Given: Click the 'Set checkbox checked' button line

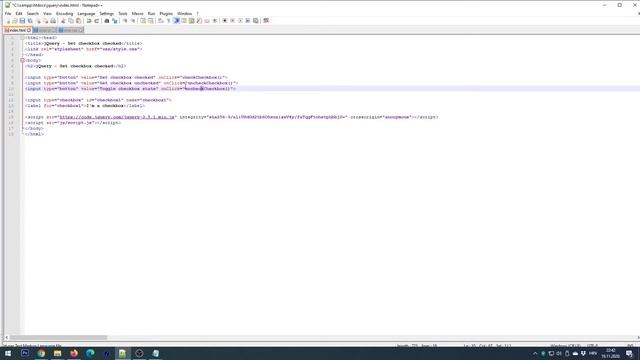Looking at the screenshot, I should (126, 77).
